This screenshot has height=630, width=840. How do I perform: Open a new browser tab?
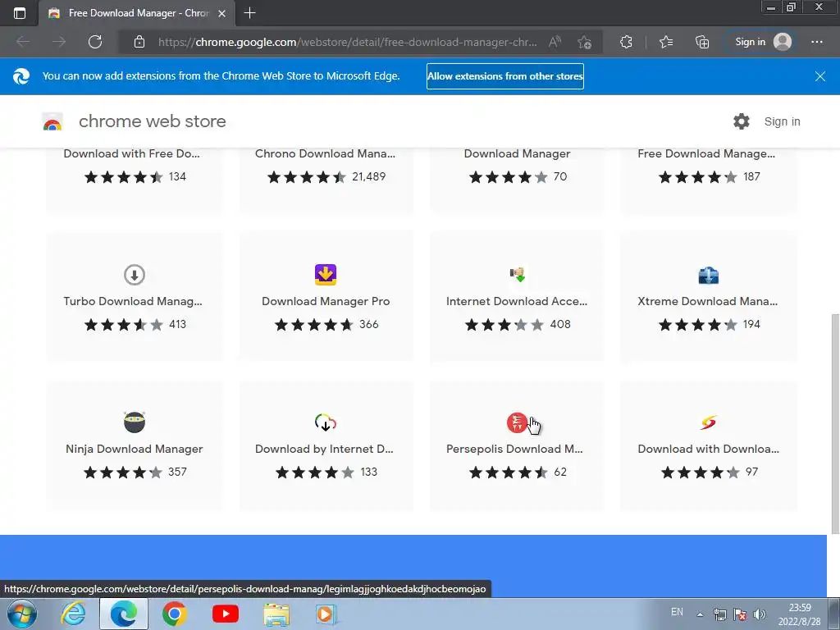[249, 13]
